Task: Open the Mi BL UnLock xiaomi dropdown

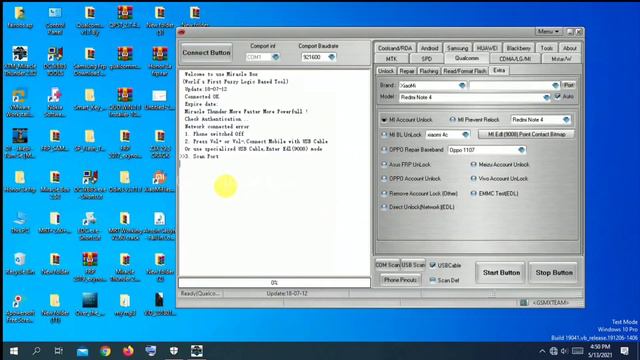Action: click(x=465, y=135)
